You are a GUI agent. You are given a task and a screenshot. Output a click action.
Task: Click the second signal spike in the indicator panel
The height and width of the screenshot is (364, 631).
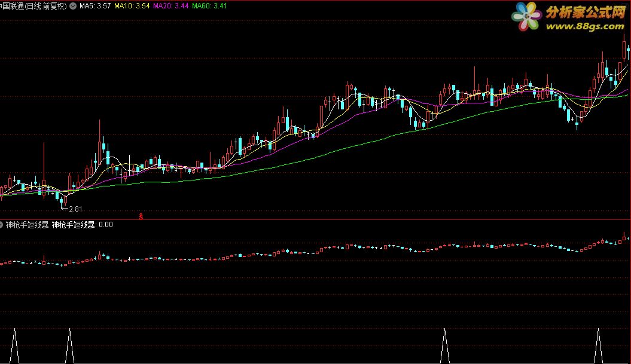pyautogui.click(x=69, y=346)
